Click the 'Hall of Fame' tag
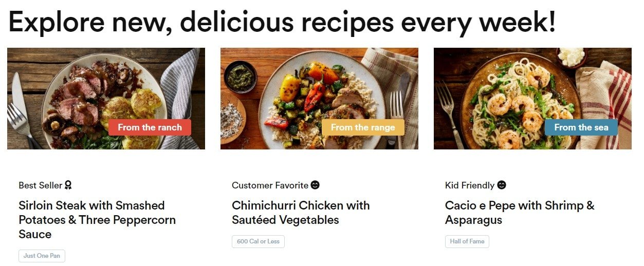644x266 pixels. [x=467, y=241]
